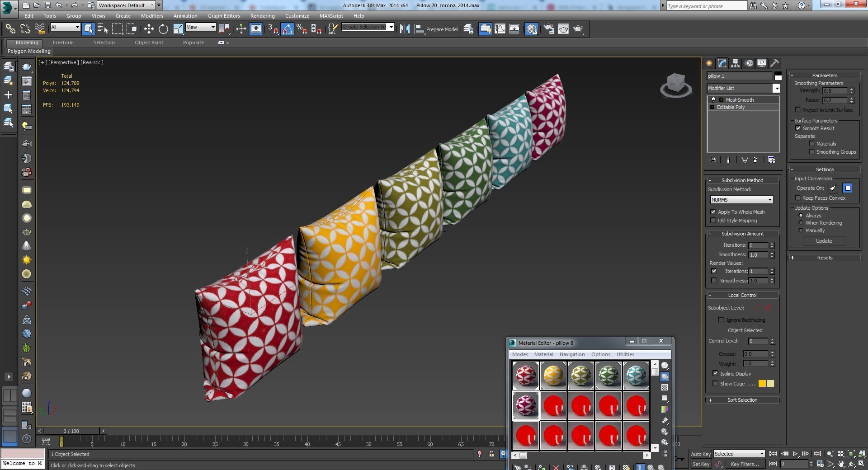This screenshot has width=868, height=470.
Task: Open the Utilities command panel tab
Action: [774, 63]
